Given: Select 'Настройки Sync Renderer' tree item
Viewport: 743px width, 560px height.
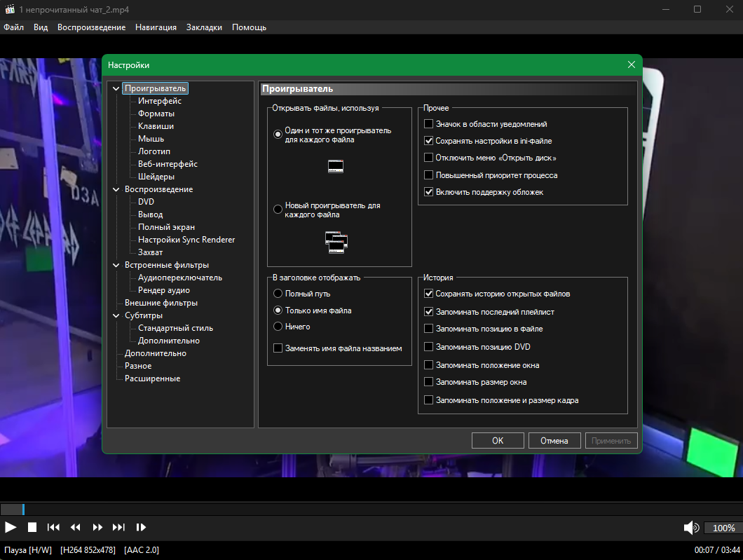Looking at the screenshot, I should coord(186,240).
